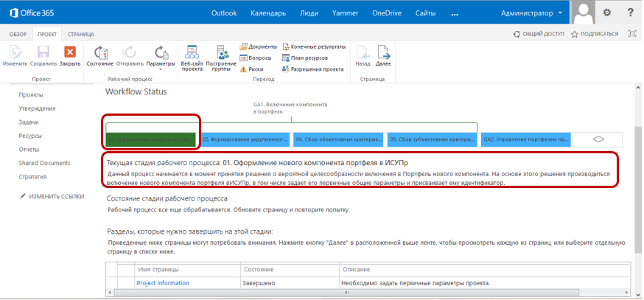Click the Сохранить save icon
Viewport: 644px width, 300px height.
pyautogui.click(x=43, y=52)
